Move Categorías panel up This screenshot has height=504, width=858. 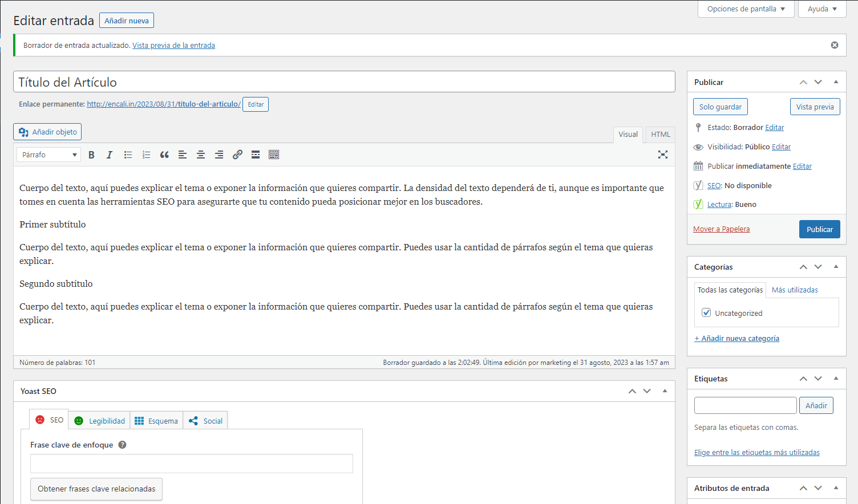803,267
